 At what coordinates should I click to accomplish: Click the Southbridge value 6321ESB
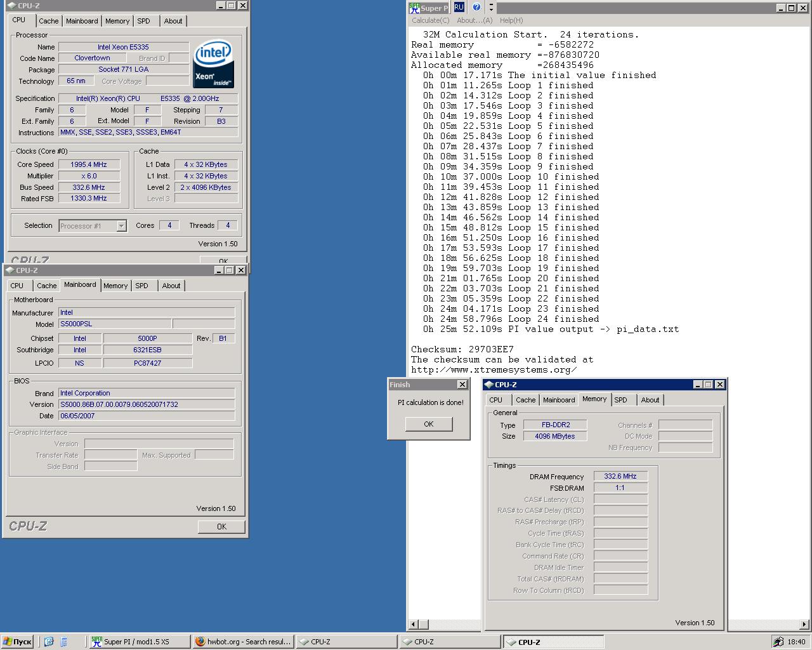pos(148,350)
